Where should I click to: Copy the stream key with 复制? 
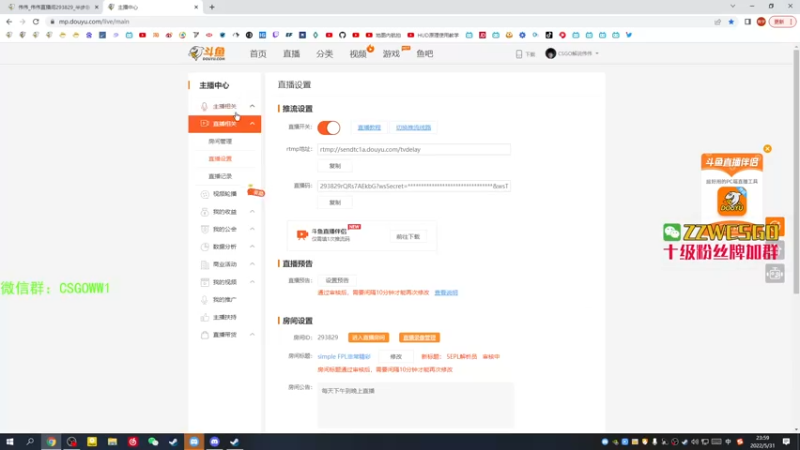click(x=335, y=203)
